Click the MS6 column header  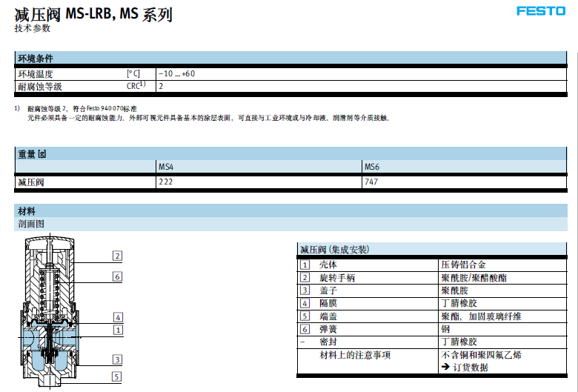[x=372, y=167]
